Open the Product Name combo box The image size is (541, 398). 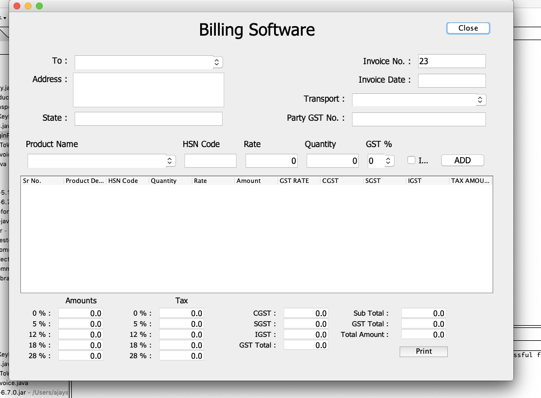click(101, 161)
